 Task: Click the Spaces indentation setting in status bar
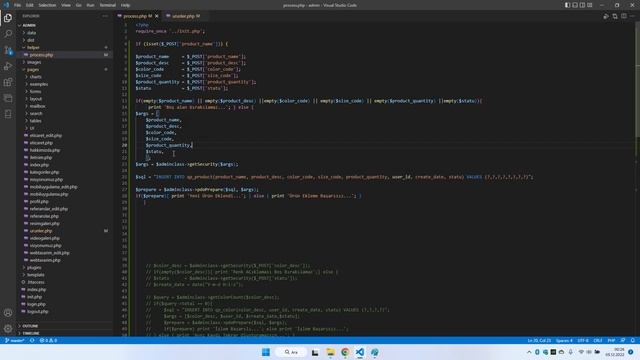tap(564, 340)
